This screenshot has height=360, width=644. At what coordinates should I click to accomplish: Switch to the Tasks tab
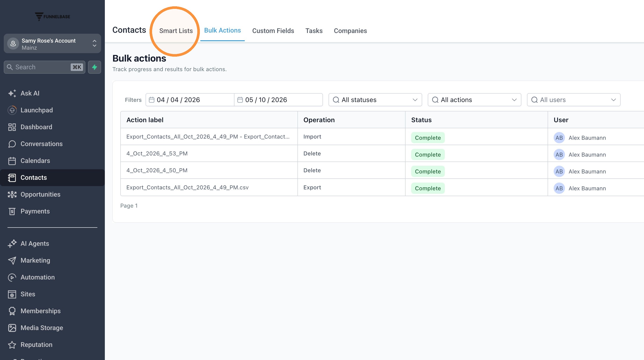[x=314, y=31]
